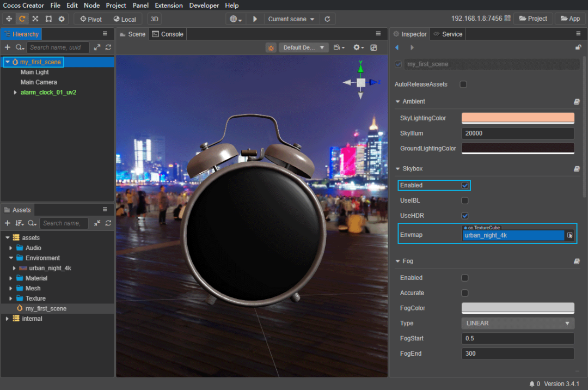Expand the alarm_clock_01_uv2 node
The image size is (588, 390).
(15, 93)
